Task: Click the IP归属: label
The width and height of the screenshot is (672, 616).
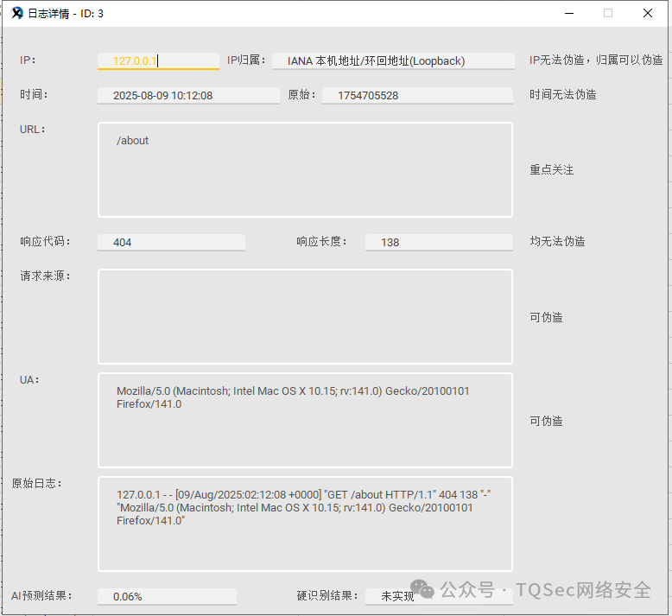Action: (246, 60)
